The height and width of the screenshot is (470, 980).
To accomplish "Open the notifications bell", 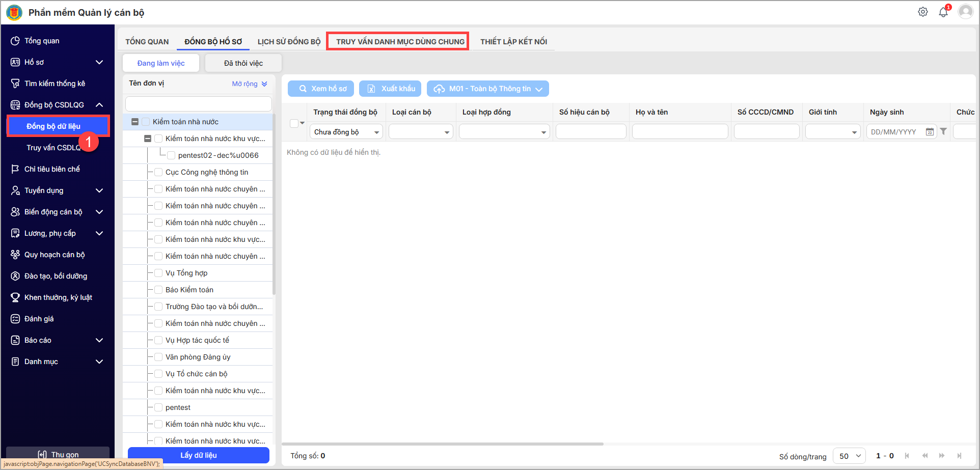I will 943,12.
